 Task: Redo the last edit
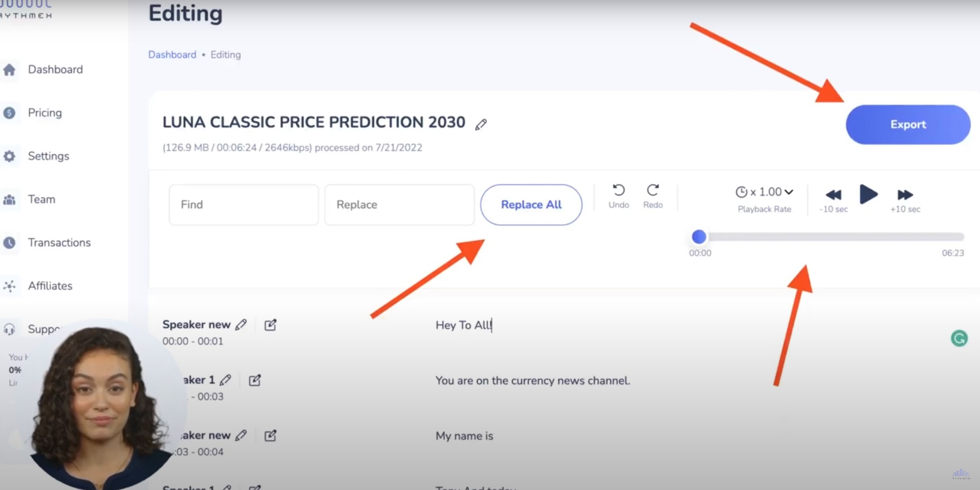point(653,197)
